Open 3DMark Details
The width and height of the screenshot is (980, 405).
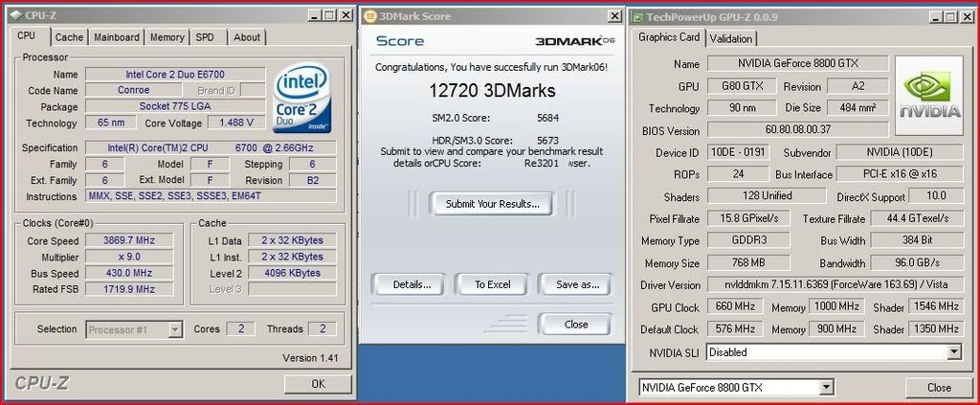coord(412,284)
